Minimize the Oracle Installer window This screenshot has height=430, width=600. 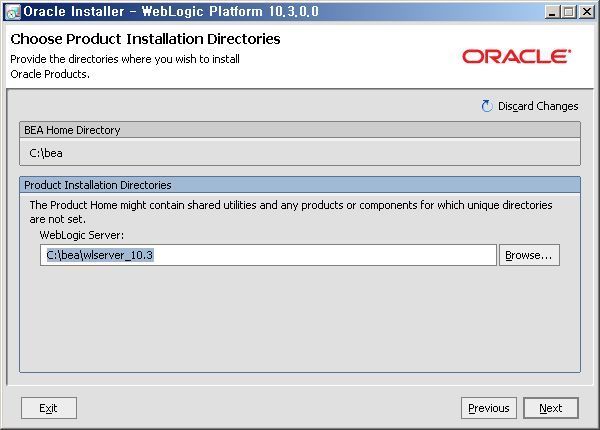(x=551, y=12)
